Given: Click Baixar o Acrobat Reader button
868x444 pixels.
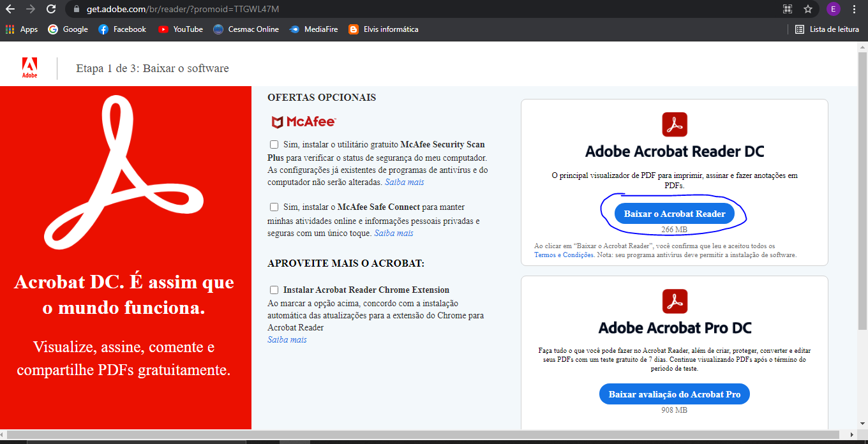Looking at the screenshot, I should click(x=675, y=214).
